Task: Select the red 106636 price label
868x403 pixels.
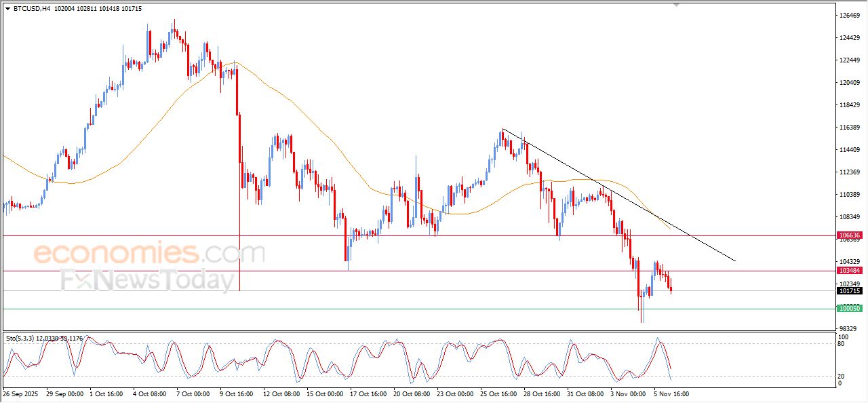Action: (x=850, y=235)
